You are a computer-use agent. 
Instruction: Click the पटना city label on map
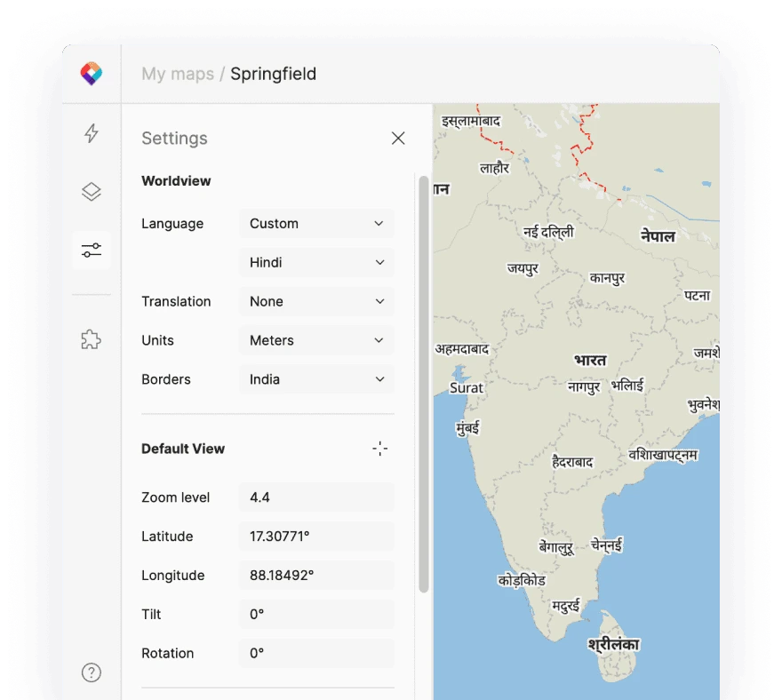coord(697,295)
